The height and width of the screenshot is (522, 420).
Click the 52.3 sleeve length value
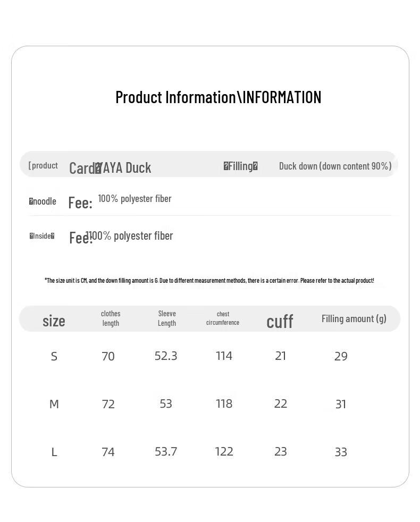click(166, 356)
